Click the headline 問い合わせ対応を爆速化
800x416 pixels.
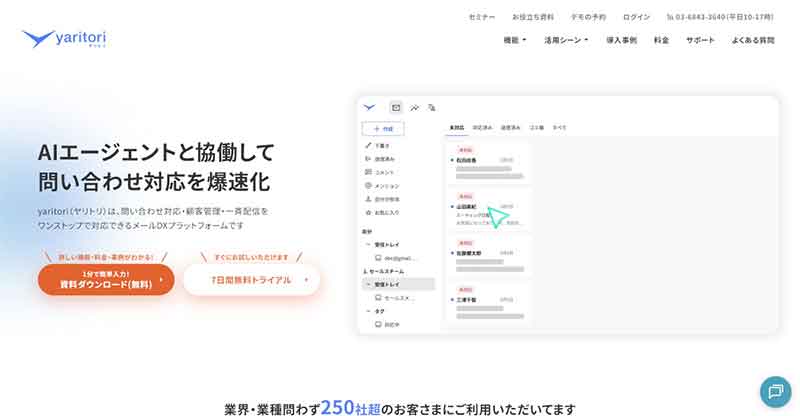click(154, 182)
